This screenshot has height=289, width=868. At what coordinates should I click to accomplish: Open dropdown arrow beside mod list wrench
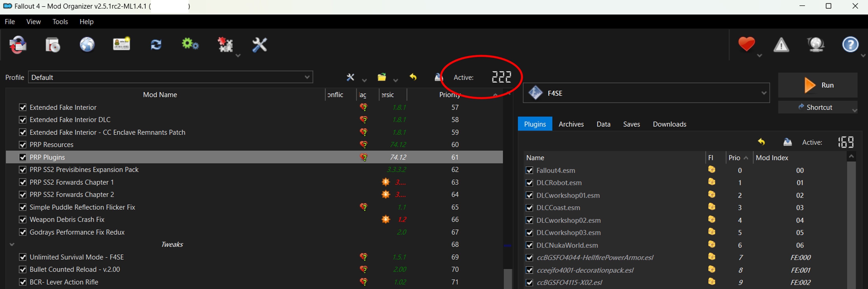pos(364,80)
